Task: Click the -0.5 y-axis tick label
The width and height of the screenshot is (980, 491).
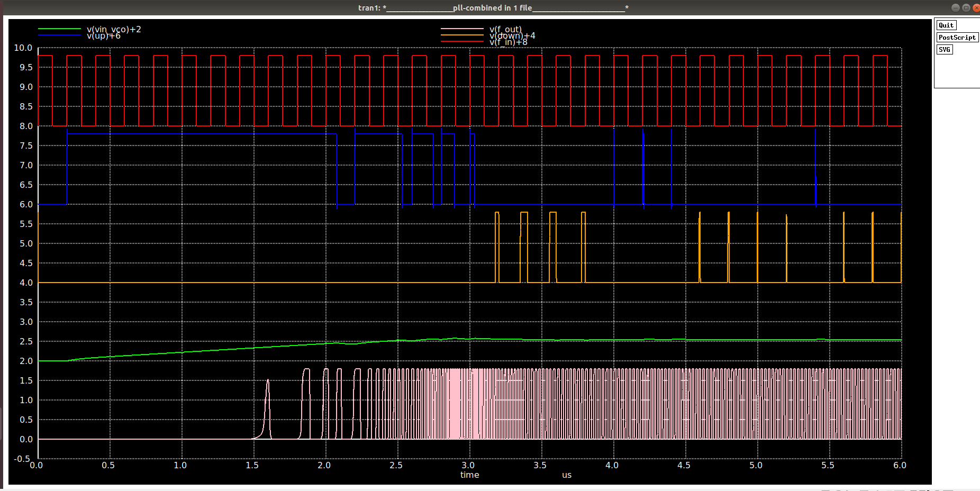Action: click(x=22, y=459)
